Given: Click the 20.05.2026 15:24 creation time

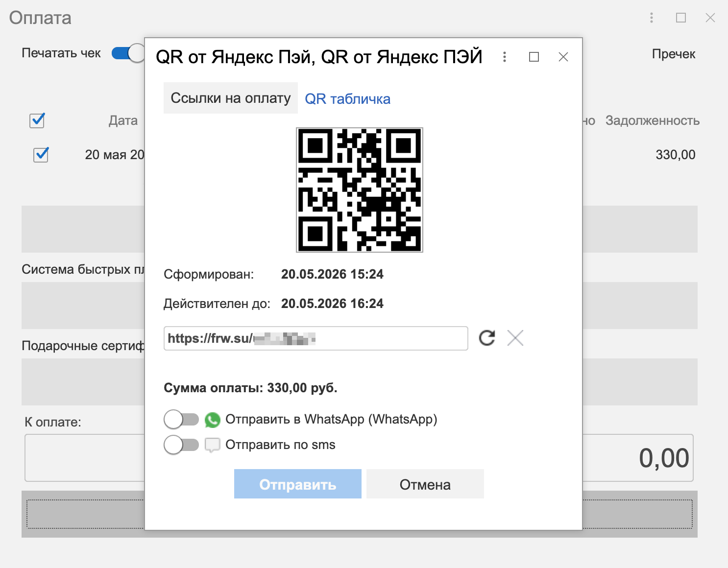Looking at the screenshot, I should click(332, 274).
